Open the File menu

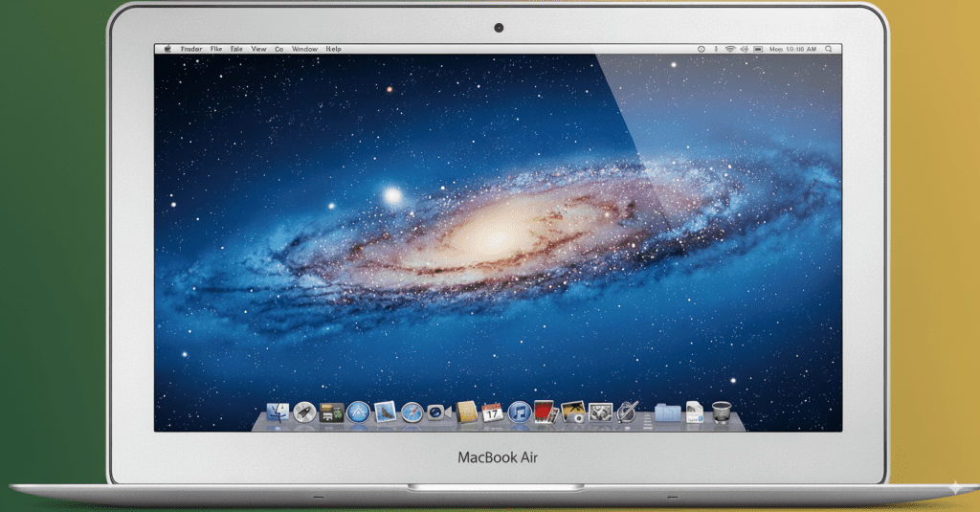(216, 49)
